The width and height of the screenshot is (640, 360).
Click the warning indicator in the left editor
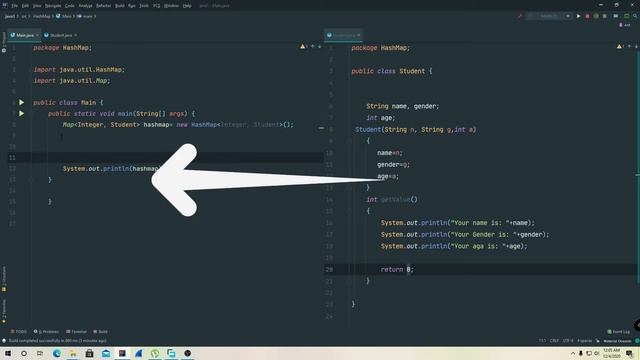tap(304, 47)
